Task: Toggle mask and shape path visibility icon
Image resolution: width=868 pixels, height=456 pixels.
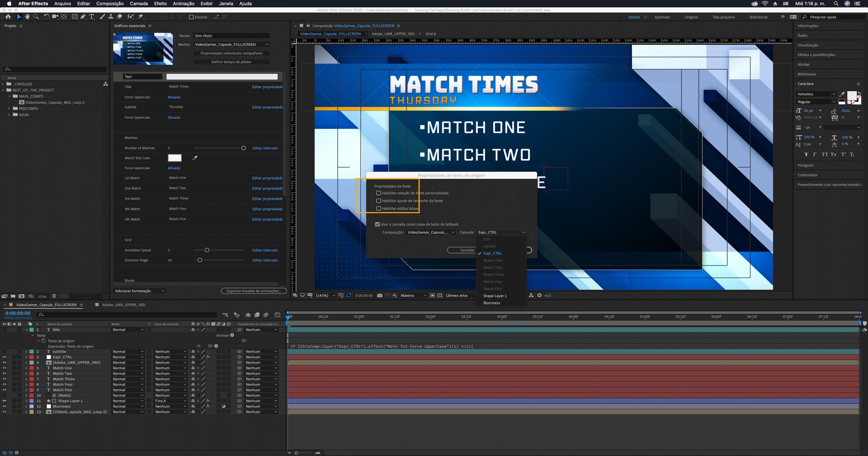Action: pyautogui.click(x=349, y=296)
